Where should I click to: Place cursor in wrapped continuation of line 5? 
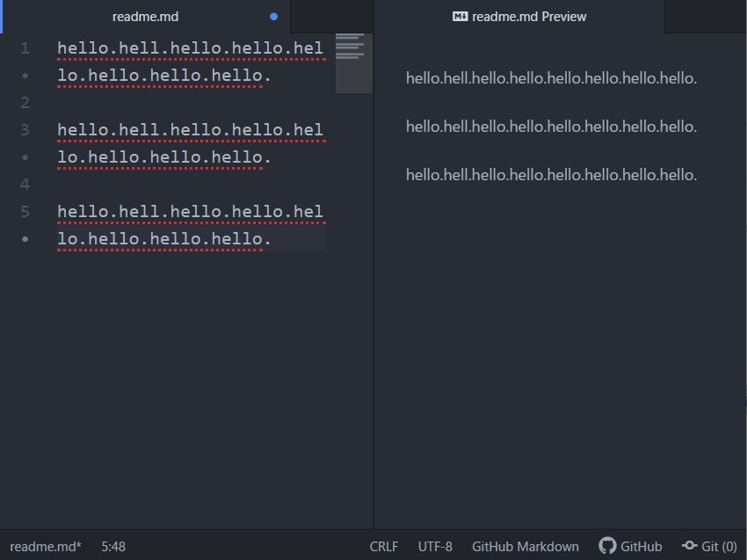[x=163, y=238]
